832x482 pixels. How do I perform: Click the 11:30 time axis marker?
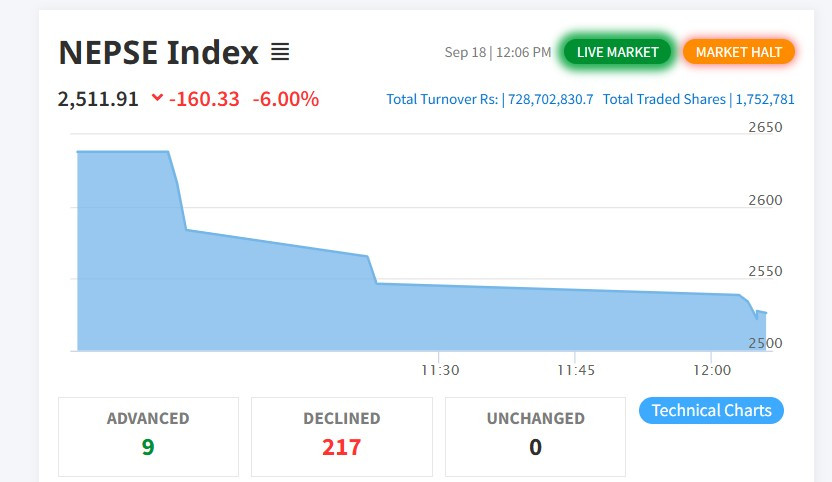(x=440, y=370)
